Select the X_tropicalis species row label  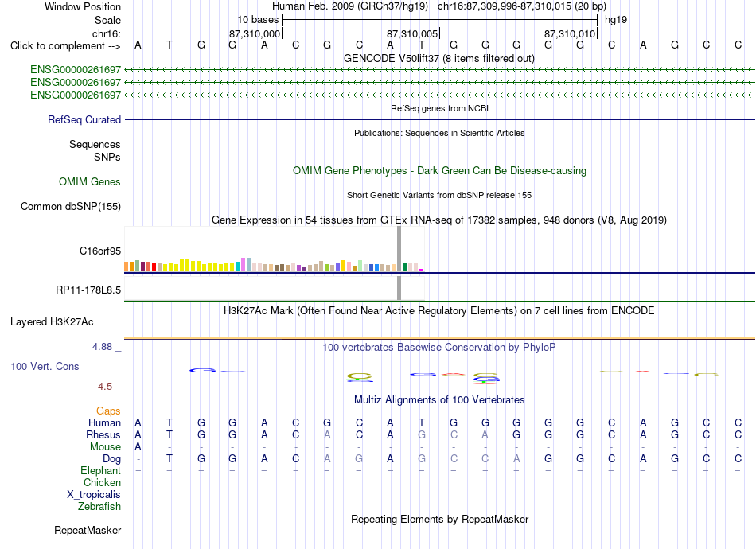(94, 495)
